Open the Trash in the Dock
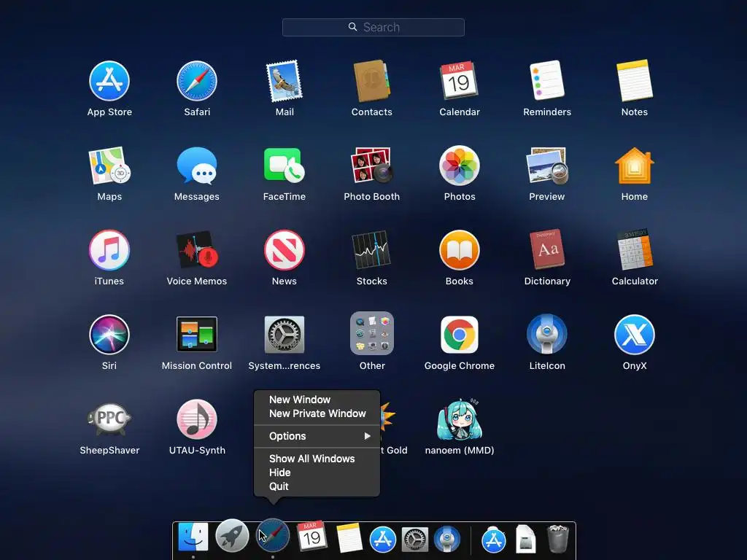 pos(557,539)
